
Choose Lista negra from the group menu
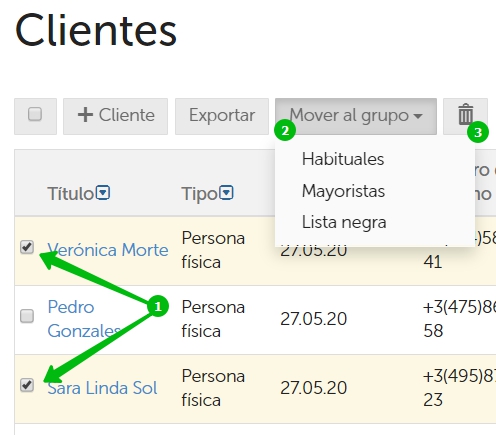tap(344, 222)
